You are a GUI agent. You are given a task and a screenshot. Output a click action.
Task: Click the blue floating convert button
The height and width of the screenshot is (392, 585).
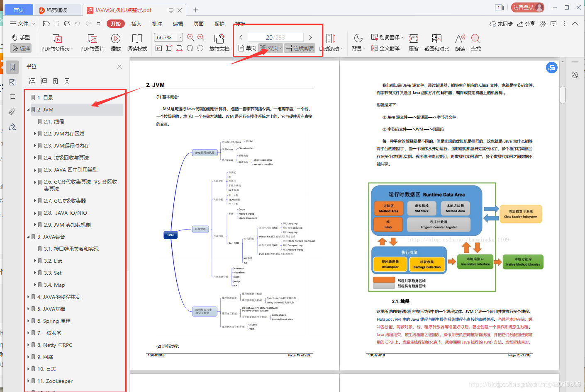point(551,68)
